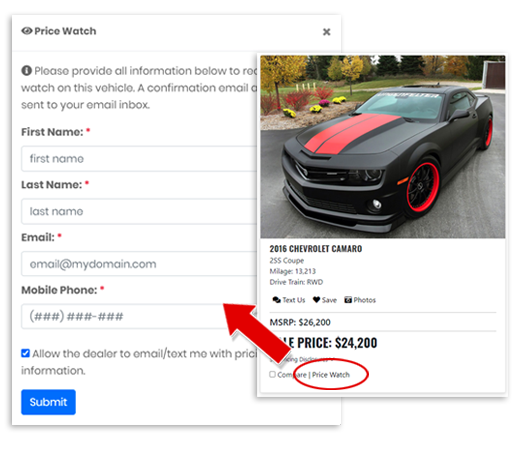This screenshot has width=520, height=450.
Task: Click the heart Save icon
Action: click(x=316, y=300)
